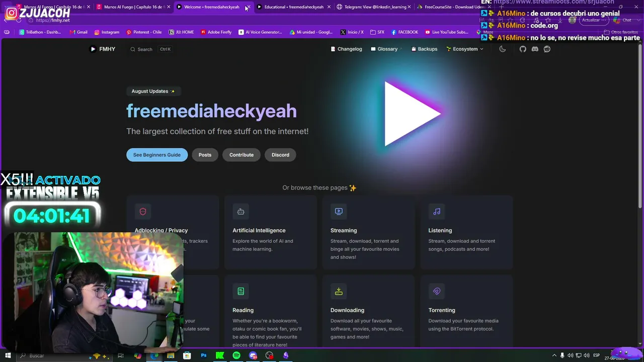Open File Explorer from the taskbar
Image resolution: width=644 pixels, height=362 pixels.
click(x=171, y=355)
